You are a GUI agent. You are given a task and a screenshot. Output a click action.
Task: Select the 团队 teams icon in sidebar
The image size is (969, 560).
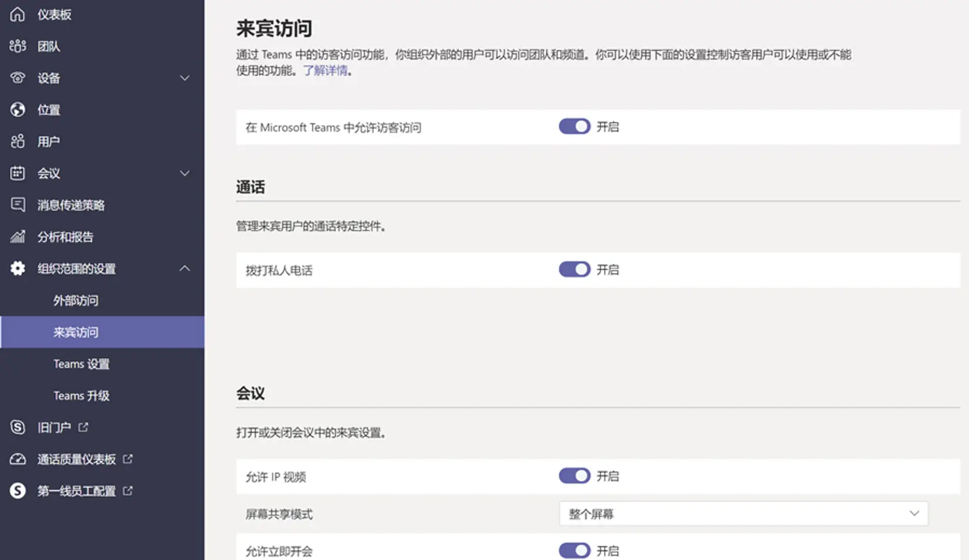point(17,46)
